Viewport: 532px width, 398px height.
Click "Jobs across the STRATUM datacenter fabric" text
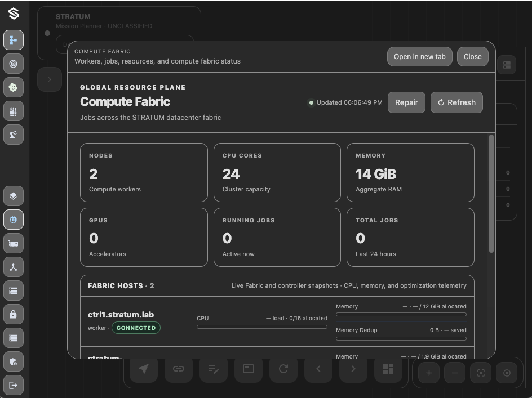tap(150, 118)
